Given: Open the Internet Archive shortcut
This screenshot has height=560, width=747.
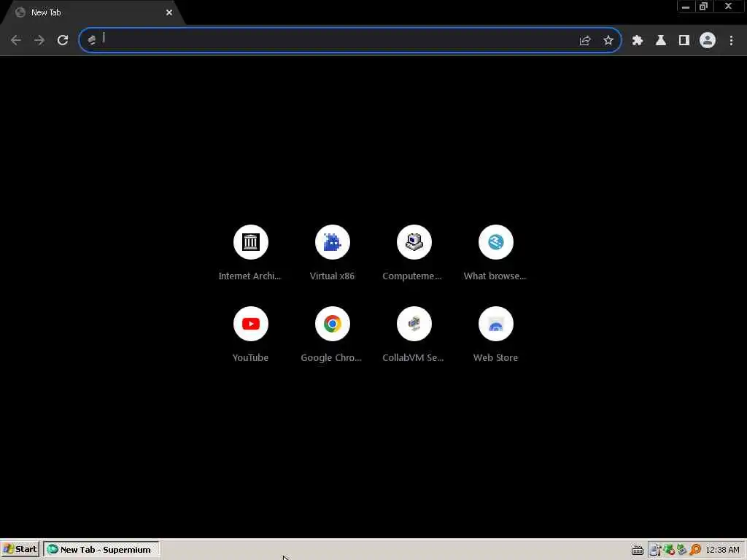Looking at the screenshot, I should (251, 253).
